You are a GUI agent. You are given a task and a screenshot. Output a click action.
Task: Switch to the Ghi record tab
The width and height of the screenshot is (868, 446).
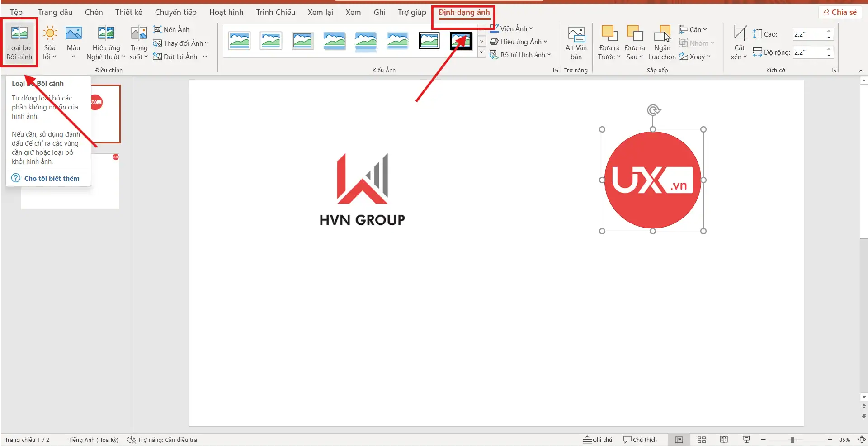[380, 12]
